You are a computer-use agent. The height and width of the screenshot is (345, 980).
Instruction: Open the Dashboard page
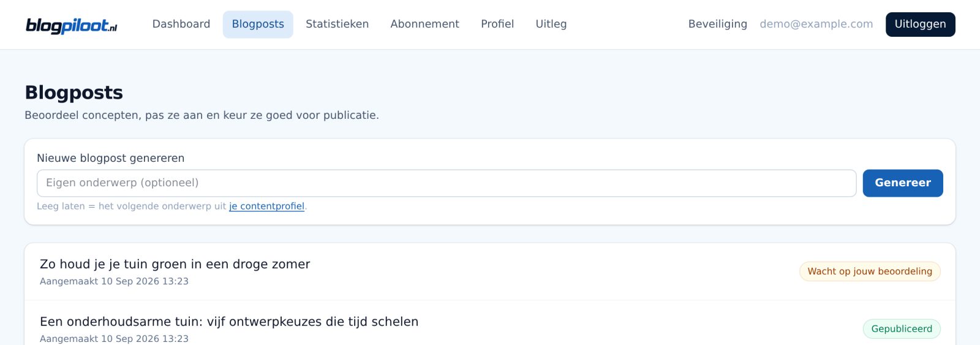pyautogui.click(x=181, y=25)
